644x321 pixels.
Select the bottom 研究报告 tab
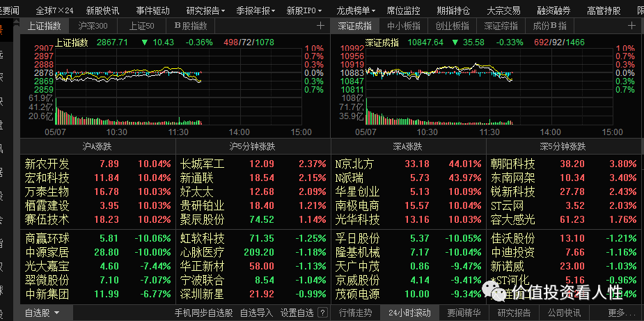coord(514,313)
